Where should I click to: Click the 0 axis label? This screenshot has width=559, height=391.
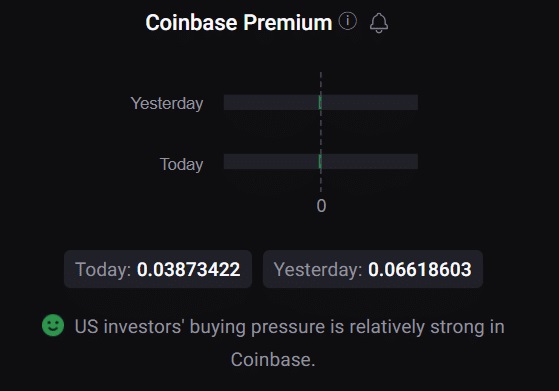click(321, 206)
